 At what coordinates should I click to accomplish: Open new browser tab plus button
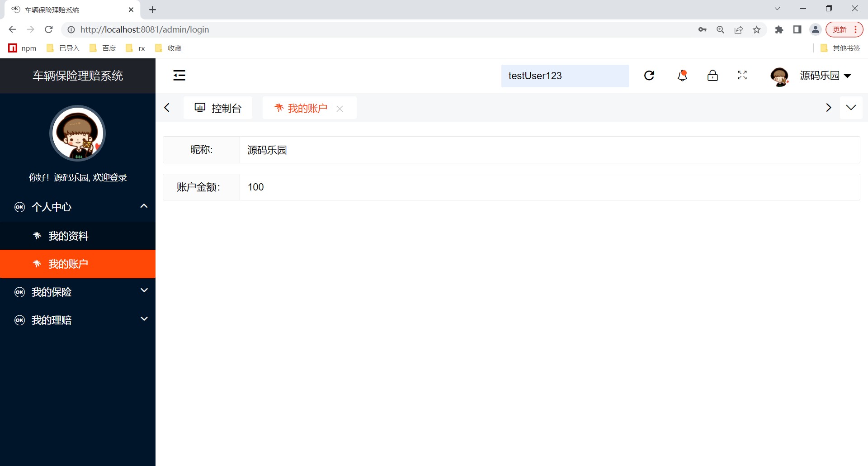152,10
